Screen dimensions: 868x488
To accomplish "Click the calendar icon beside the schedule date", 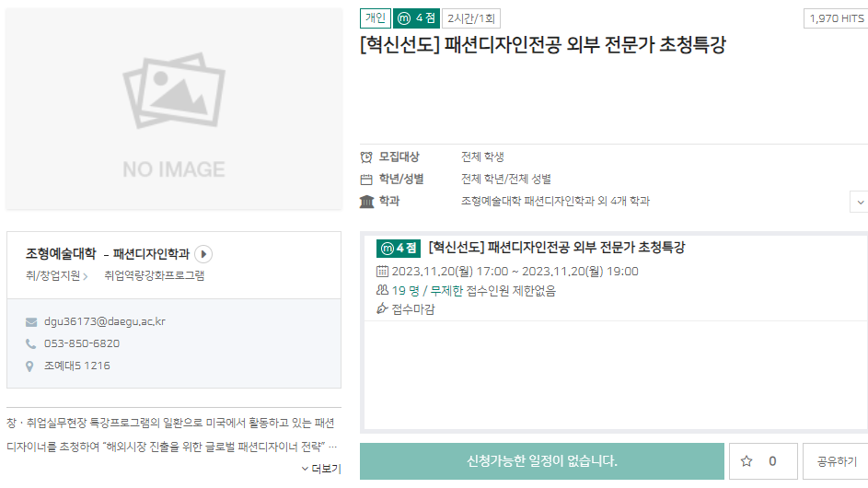I will click(x=383, y=272).
